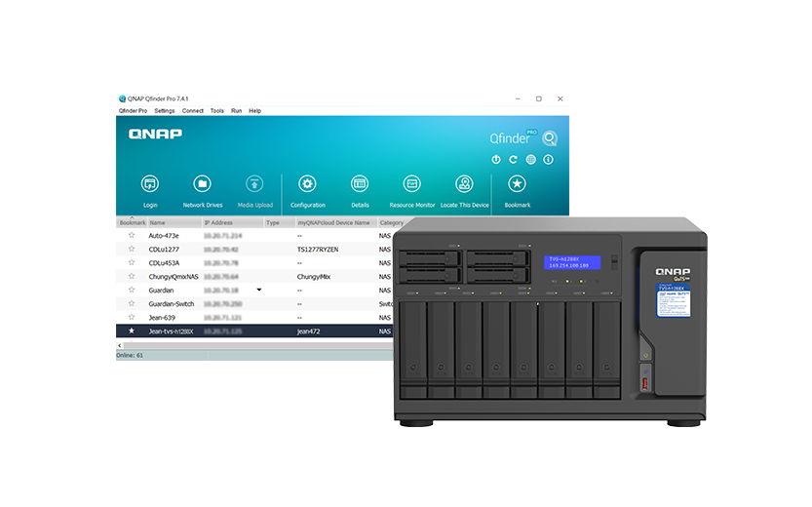Launch Resource Monitor from the toolbar
Screen dimensions: 812x507
point(412,184)
